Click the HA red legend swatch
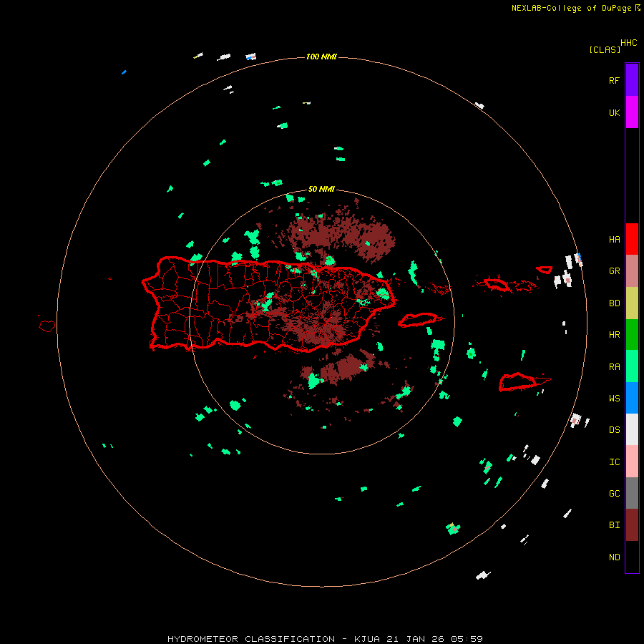This screenshot has height=644, width=644. 632,239
